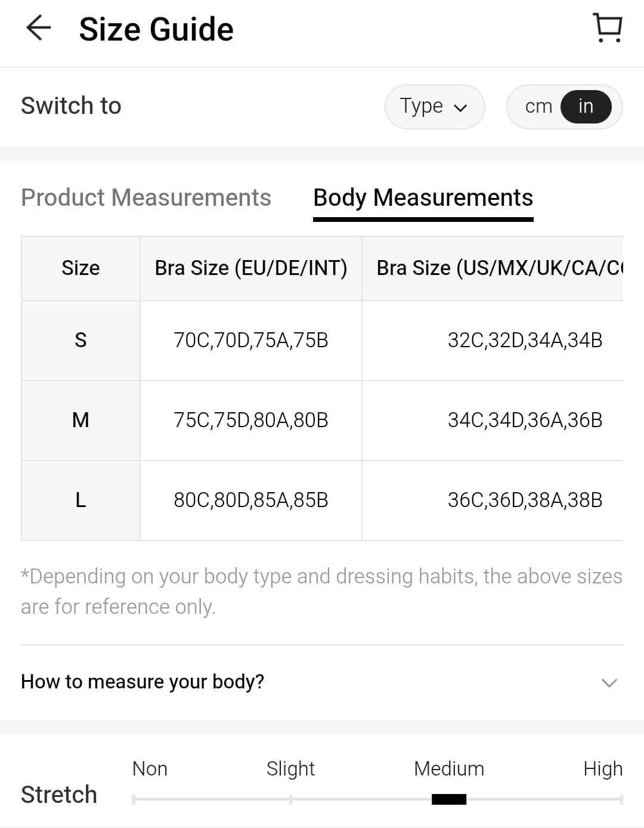Click the 80C,80D,85A,85B cell

coord(251,500)
